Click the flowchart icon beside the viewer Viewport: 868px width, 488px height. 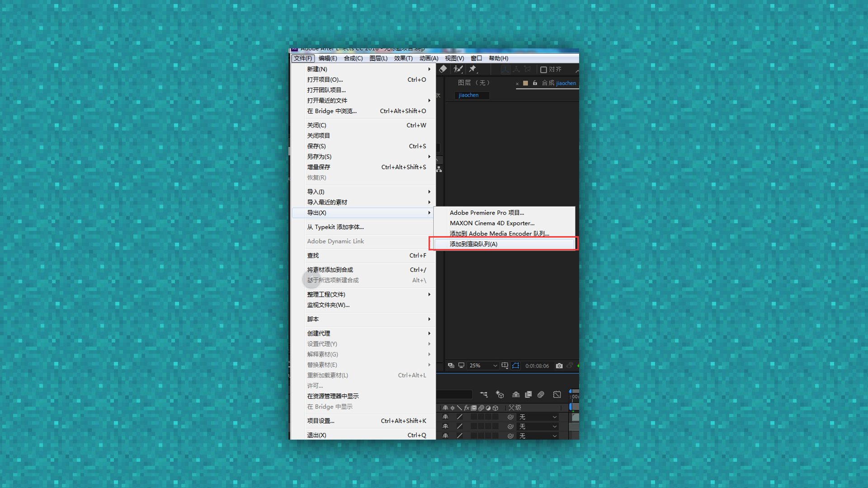(x=439, y=169)
